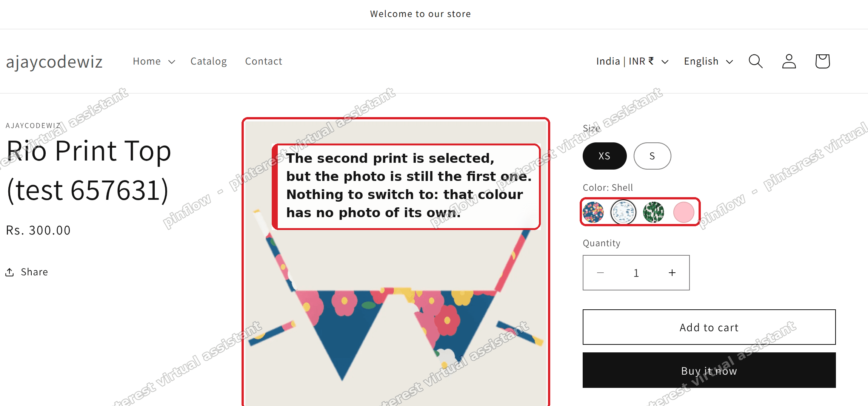The image size is (868, 406).
Task: Expand the Home menu dropdown
Action: (x=154, y=61)
